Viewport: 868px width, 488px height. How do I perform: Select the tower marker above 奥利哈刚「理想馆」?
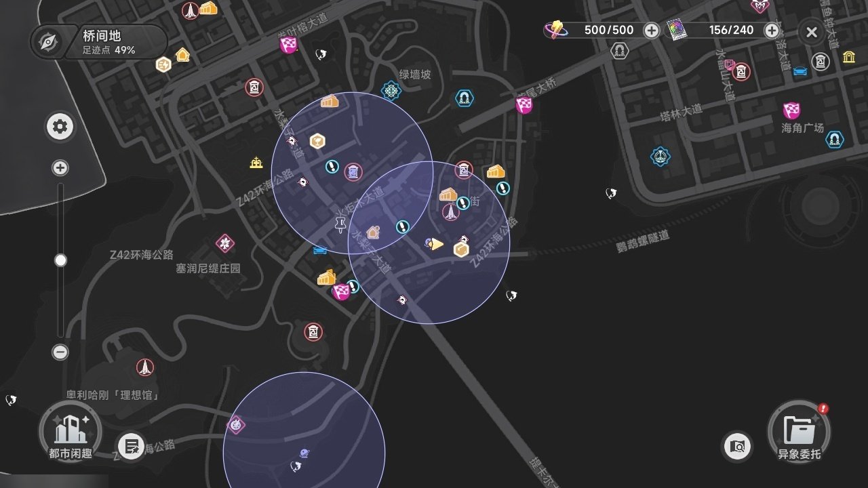144,367
